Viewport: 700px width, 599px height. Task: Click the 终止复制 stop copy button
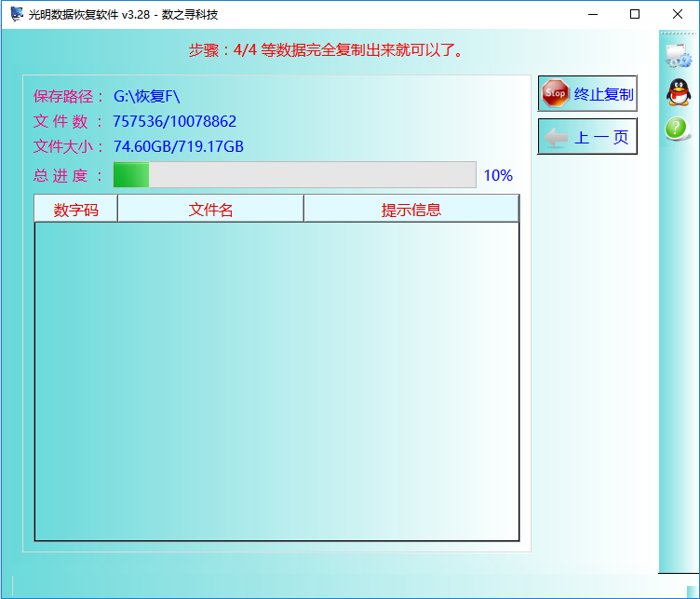pyautogui.click(x=587, y=93)
